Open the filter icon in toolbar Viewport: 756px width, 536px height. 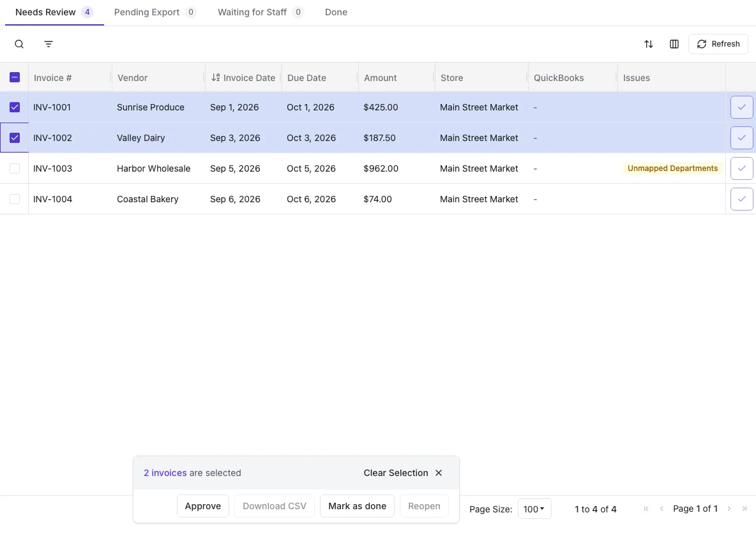pyautogui.click(x=49, y=44)
